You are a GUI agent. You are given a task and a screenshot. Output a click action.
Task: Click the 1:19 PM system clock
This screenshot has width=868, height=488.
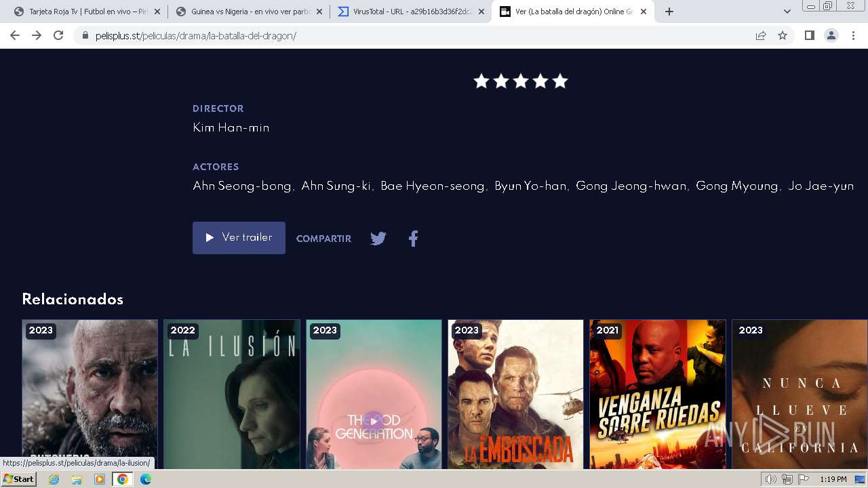click(x=833, y=479)
